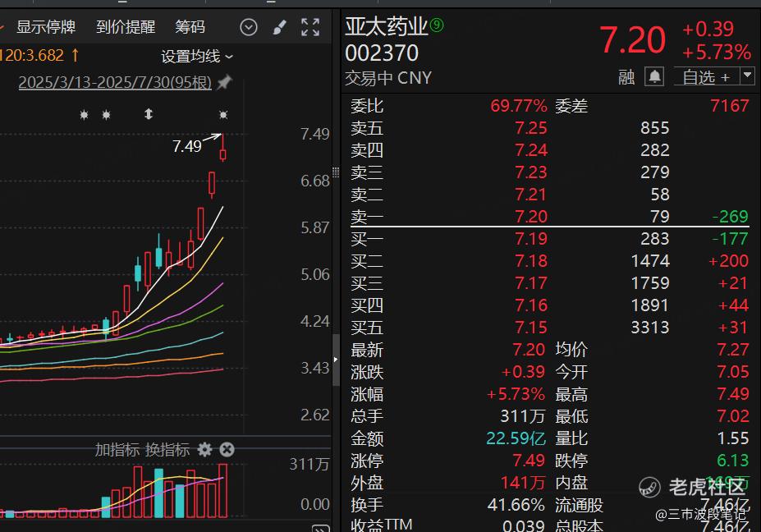Viewport: 761px width, 532px height.
Task: Click the up-down arrow chart marker
Action: [x=149, y=114]
